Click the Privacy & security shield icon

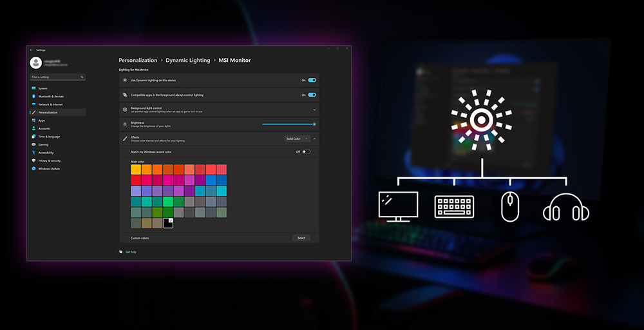pos(33,160)
